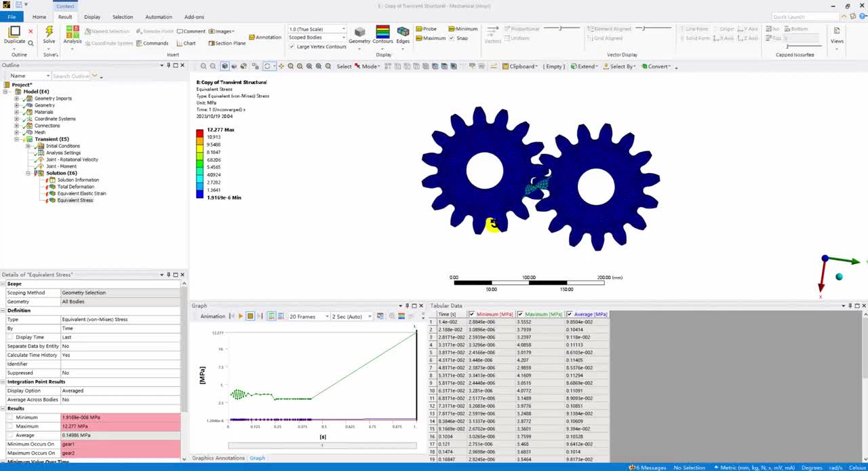Click the Rotate tool in graphics toolbar
Image resolution: width=868 pixels, height=471 pixels.
[x=269, y=67]
